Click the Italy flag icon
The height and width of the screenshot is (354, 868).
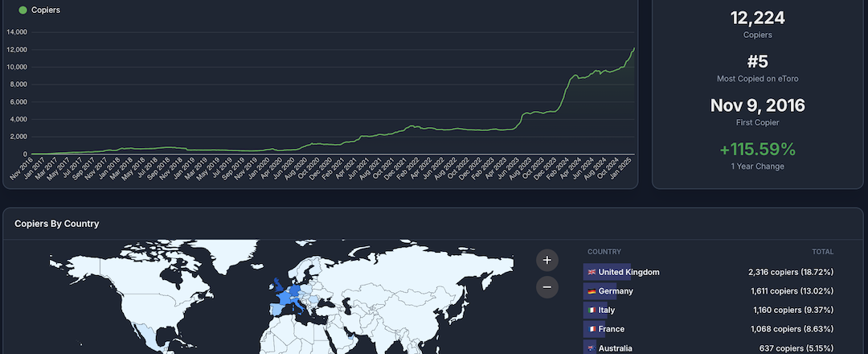tap(592, 311)
